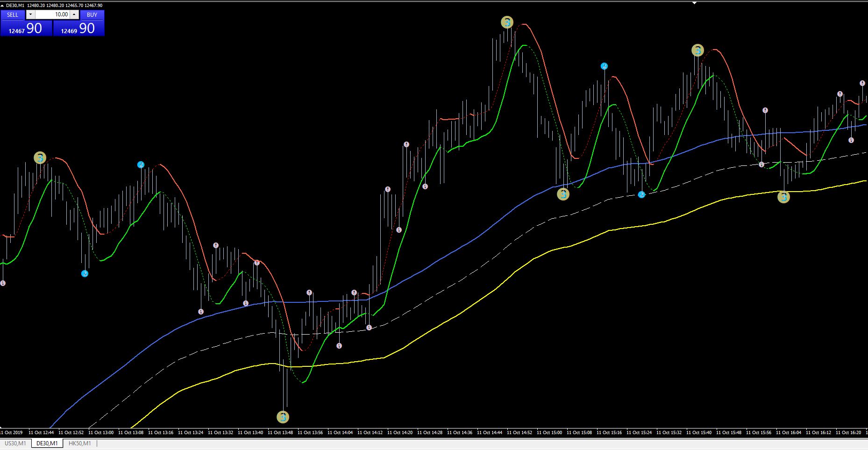This screenshot has height=450, width=868.
Task: Click the number 3 marker above the highest peak
Action: click(x=507, y=22)
